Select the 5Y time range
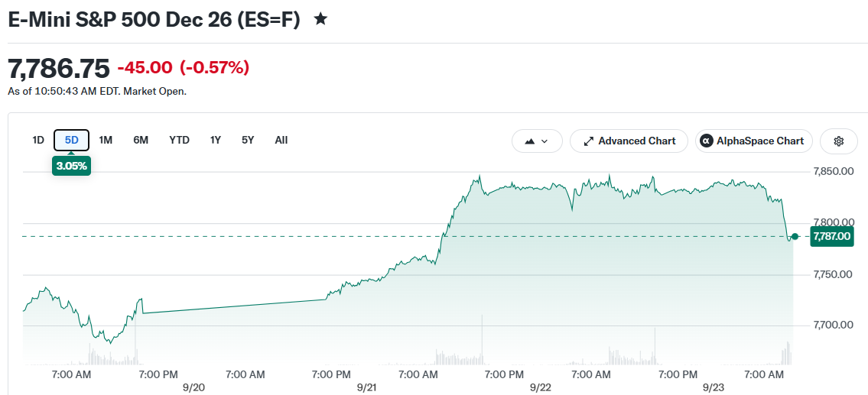868x395 pixels. click(248, 141)
